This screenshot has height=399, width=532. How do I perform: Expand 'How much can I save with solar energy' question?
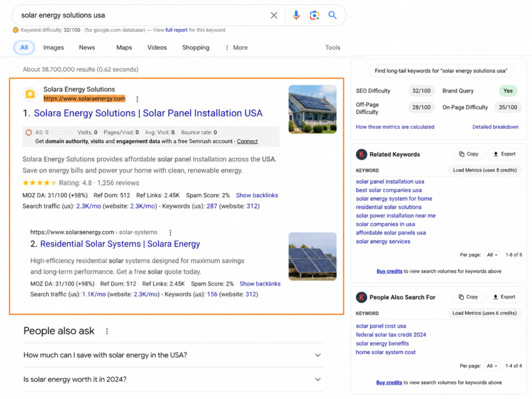pyautogui.click(x=174, y=355)
